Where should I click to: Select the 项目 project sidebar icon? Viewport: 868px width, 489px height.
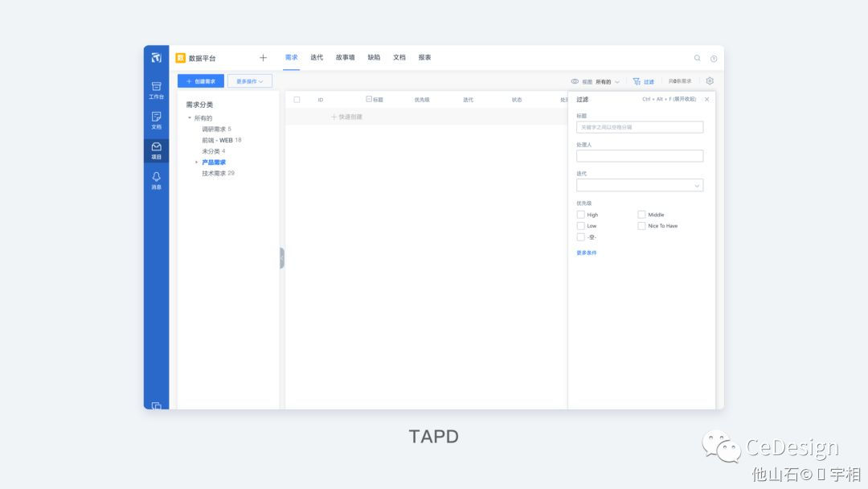(x=156, y=150)
